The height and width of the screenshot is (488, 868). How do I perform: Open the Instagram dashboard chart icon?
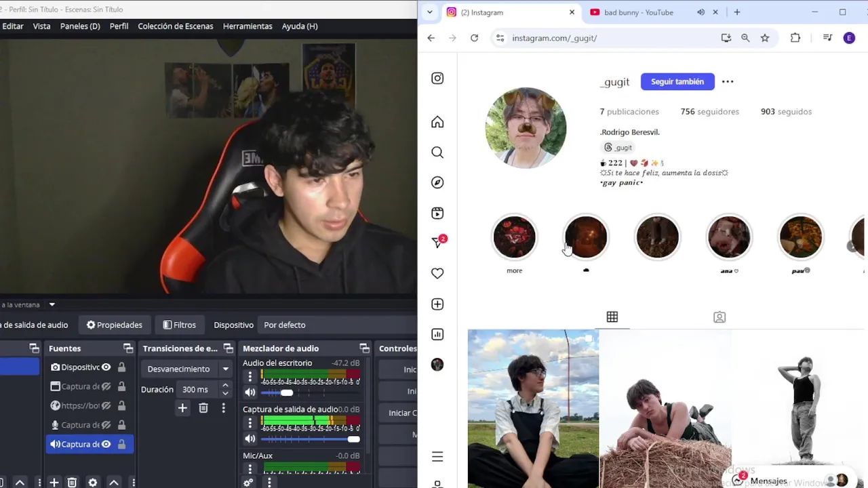click(x=437, y=334)
